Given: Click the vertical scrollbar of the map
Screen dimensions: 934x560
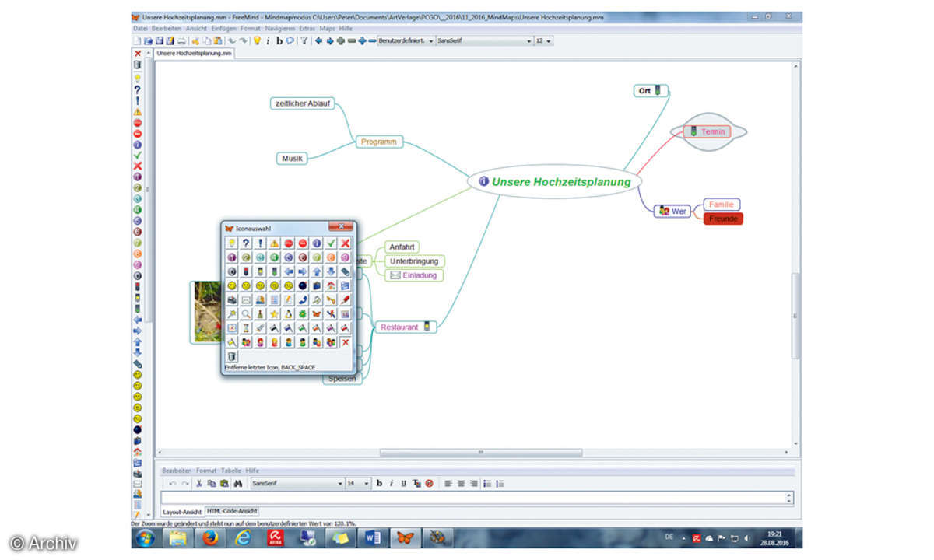Looking at the screenshot, I should point(795,315).
